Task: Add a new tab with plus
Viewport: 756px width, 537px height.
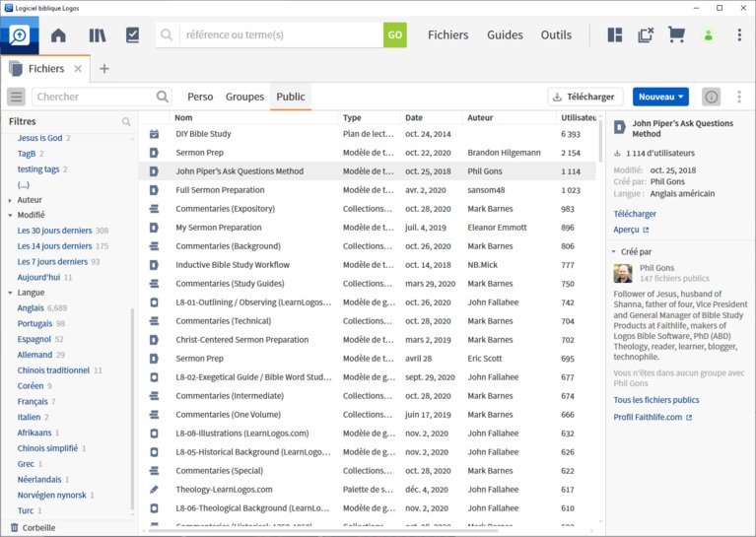Action: [x=104, y=68]
